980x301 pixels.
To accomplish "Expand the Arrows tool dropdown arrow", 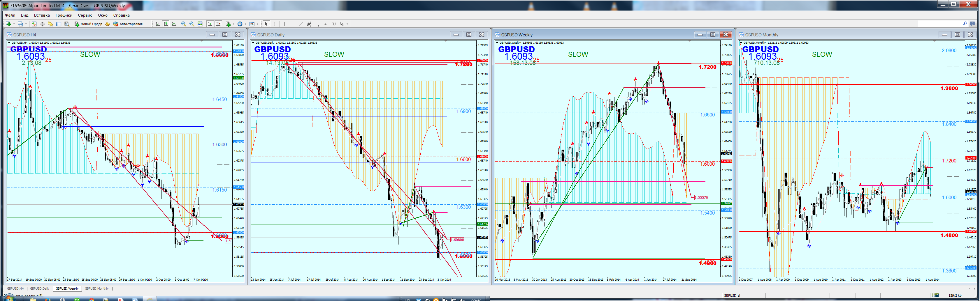I will (x=347, y=24).
